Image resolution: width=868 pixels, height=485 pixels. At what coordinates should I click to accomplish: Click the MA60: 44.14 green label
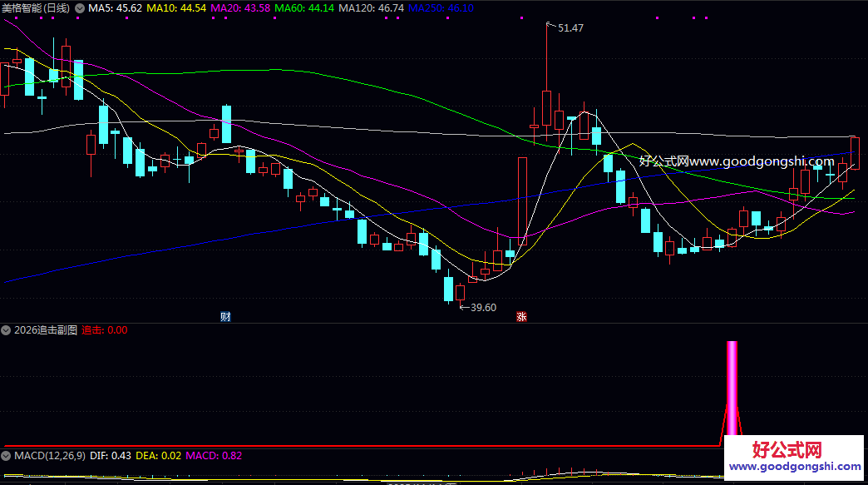coord(304,8)
